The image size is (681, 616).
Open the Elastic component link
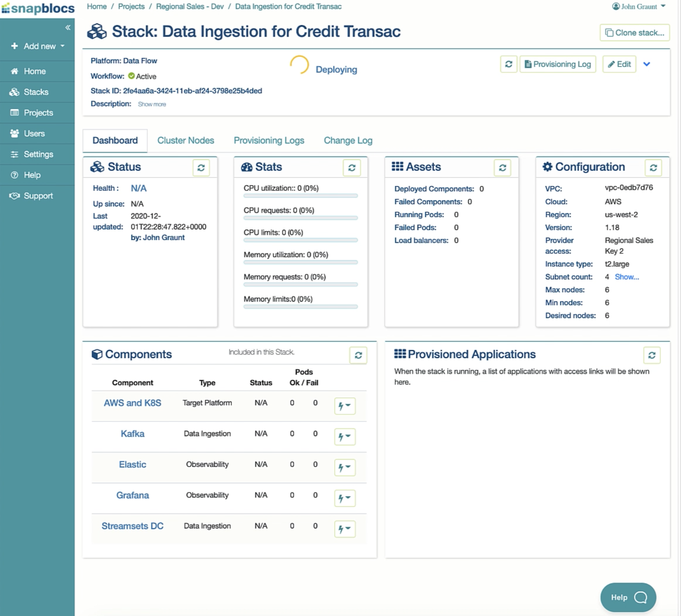[x=133, y=465]
